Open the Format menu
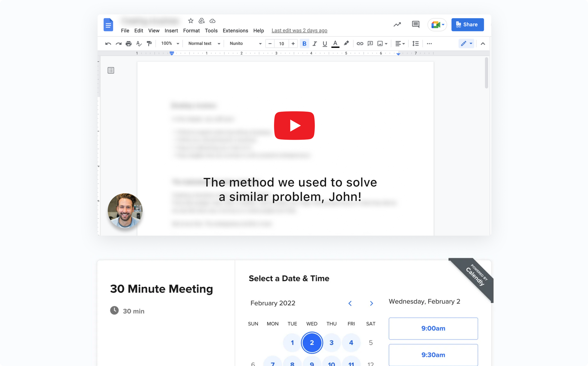 [x=191, y=31]
